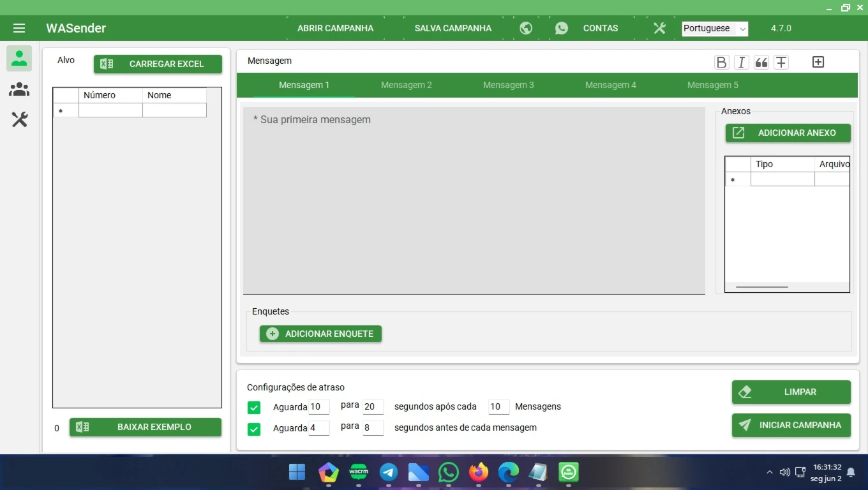Apply bold formatting

(721, 62)
